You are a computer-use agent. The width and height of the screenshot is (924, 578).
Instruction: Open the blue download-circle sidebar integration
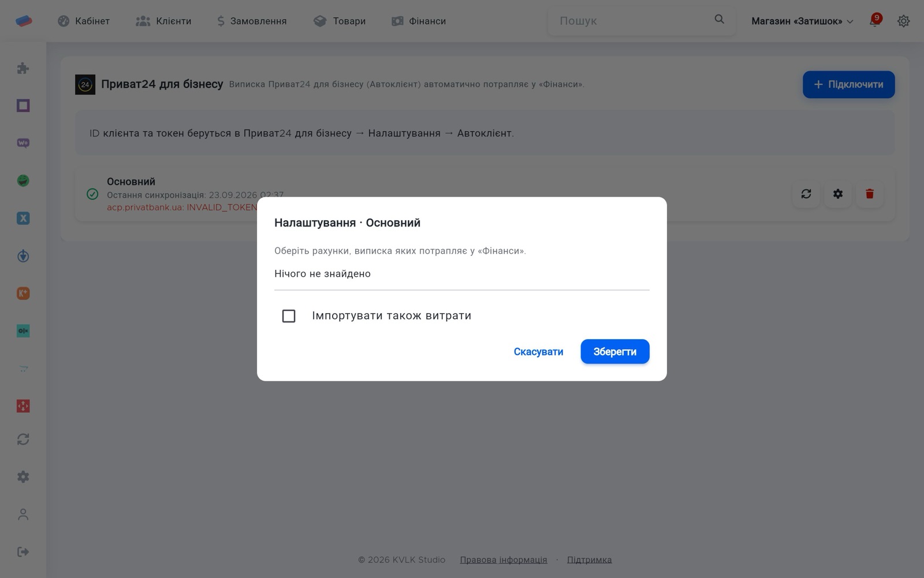[x=23, y=256]
